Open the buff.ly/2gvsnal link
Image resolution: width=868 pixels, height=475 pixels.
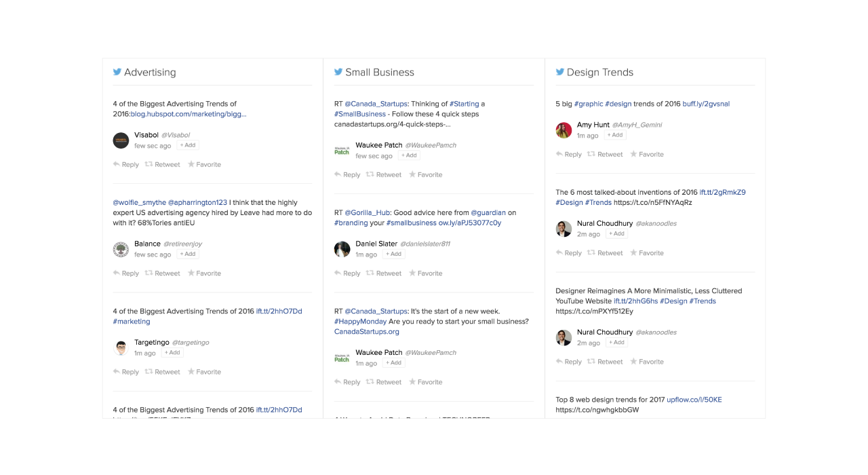pos(707,104)
